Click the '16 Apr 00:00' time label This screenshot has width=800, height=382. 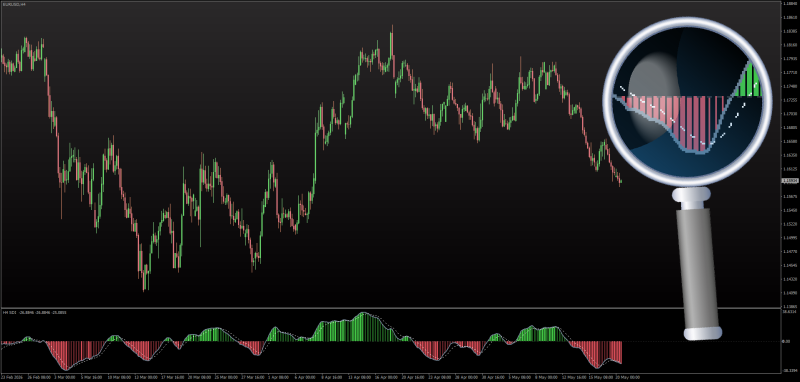[385, 378]
